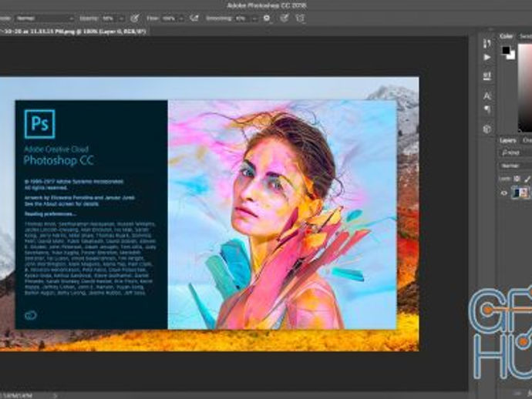
Task: Expand the Flow slider arrow
Action: 181,18
